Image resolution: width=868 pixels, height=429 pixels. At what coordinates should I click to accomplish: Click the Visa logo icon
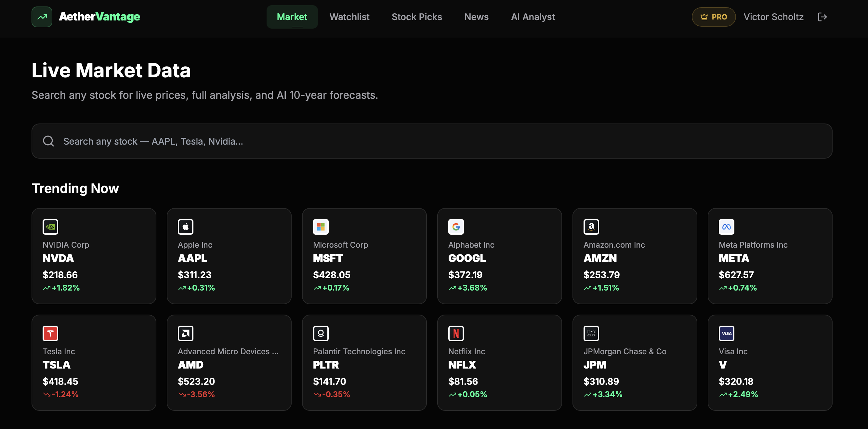point(727,333)
